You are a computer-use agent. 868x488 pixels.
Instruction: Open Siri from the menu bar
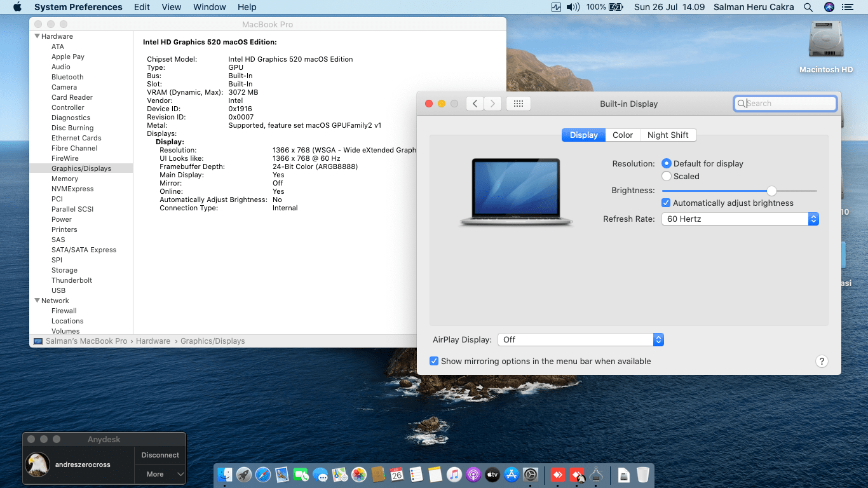829,7
